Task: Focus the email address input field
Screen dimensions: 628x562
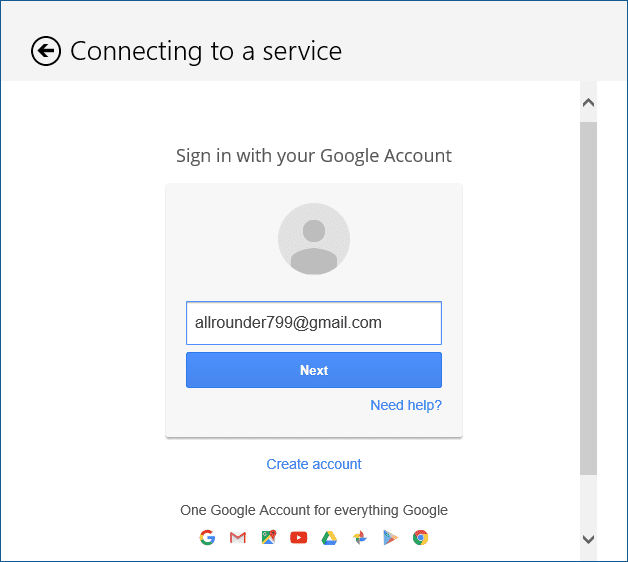Action: click(x=314, y=323)
